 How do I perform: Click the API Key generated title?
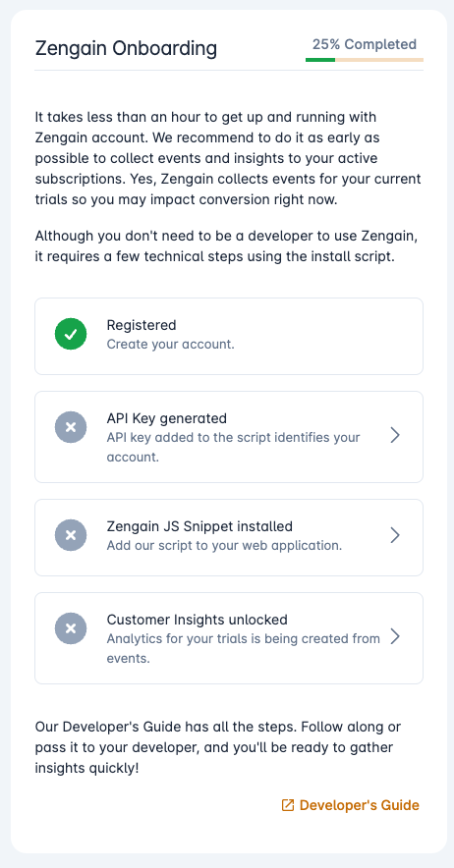[167, 418]
